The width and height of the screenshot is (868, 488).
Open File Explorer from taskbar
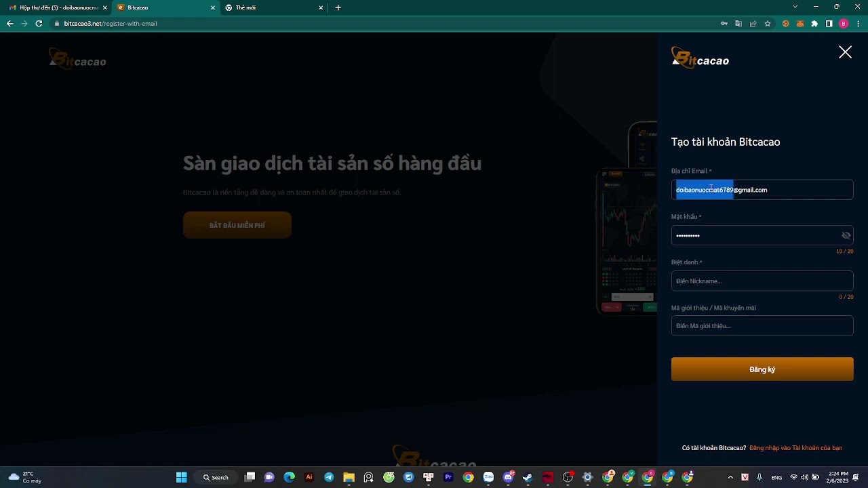(349, 477)
